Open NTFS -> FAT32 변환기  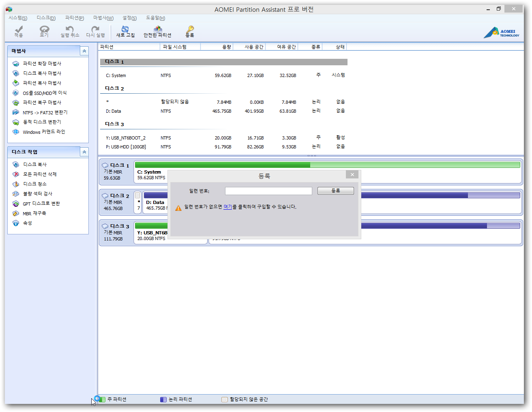tap(45, 112)
